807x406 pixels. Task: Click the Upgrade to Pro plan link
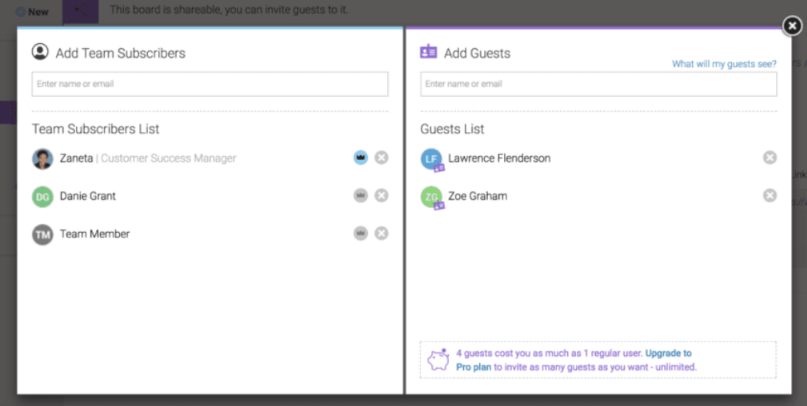click(x=668, y=353)
